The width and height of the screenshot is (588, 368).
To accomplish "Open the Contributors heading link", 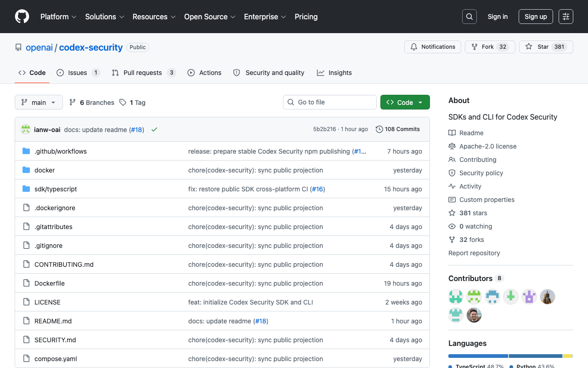I will (476, 278).
